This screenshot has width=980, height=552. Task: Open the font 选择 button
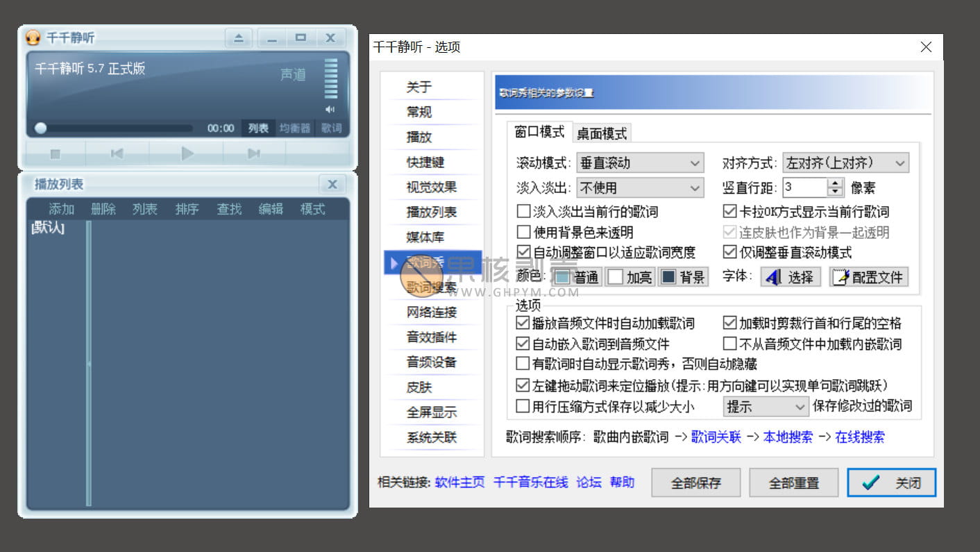pyautogui.click(x=791, y=277)
